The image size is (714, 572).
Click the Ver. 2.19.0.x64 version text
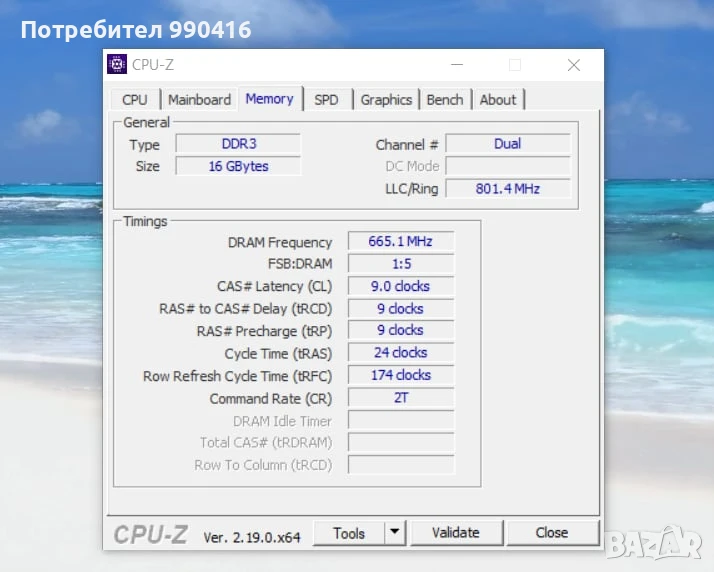coord(252,537)
